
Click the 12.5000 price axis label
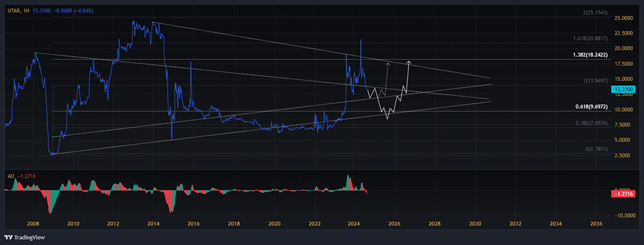tap(623, 94)
